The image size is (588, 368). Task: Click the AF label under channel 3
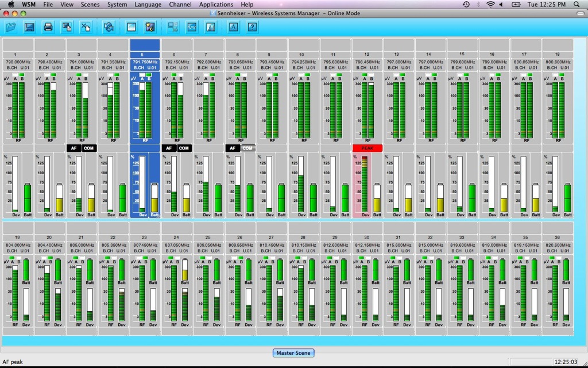[x=73, y=148]
